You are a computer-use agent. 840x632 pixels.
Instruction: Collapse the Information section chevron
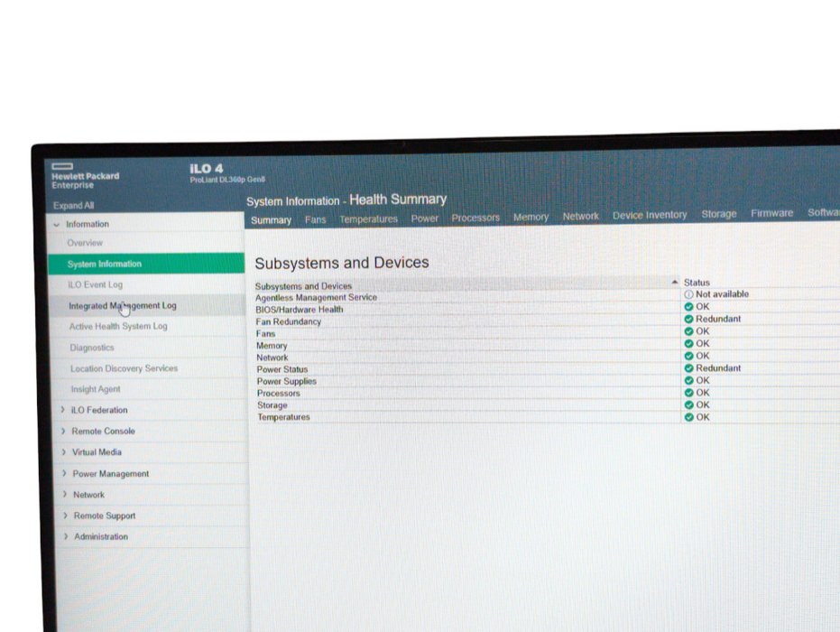pos(57,225)
